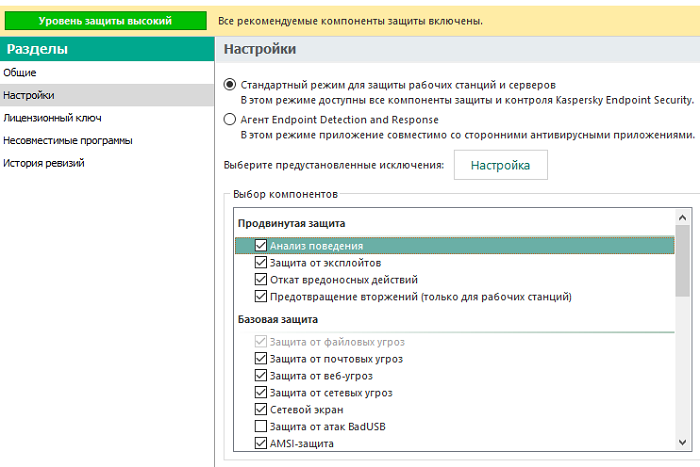
Task: Choose Агент Endpoint Detection and Response option
Action: (231, 118)
